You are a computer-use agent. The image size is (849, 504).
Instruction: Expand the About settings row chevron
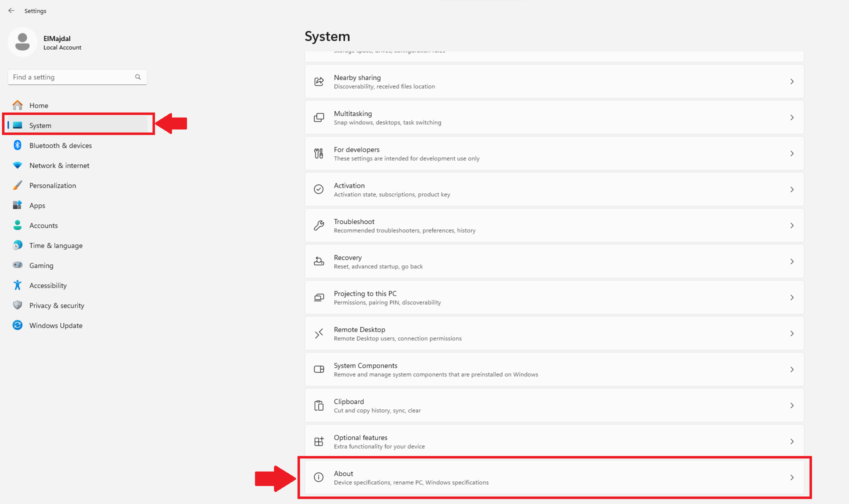pos(792,477)
